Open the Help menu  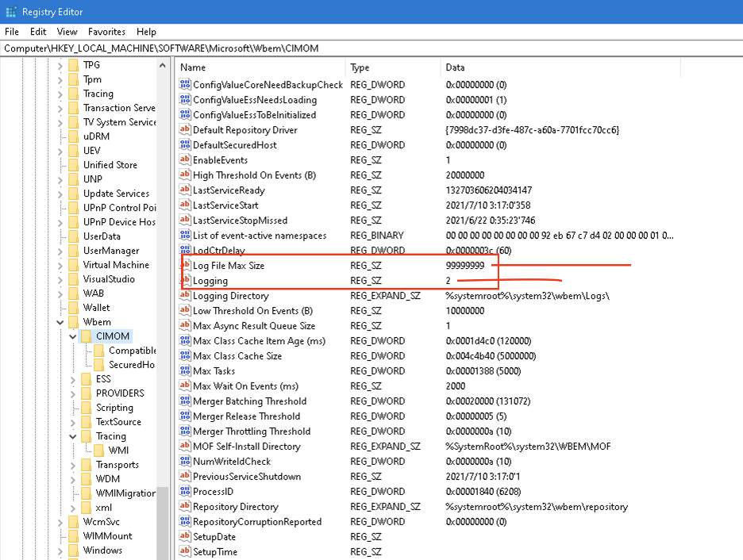coord(146,32)
